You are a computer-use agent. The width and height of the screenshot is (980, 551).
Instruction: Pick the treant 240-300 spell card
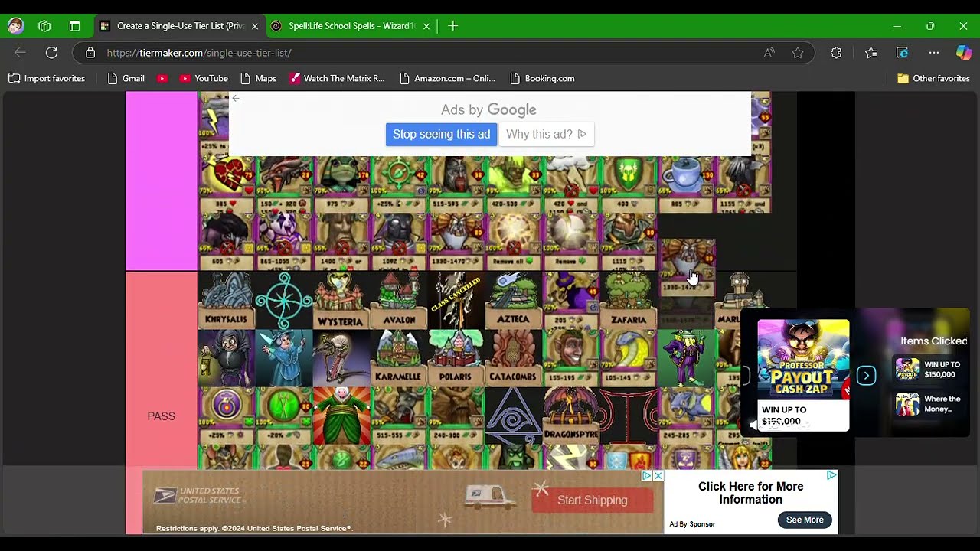click(456, 415)
